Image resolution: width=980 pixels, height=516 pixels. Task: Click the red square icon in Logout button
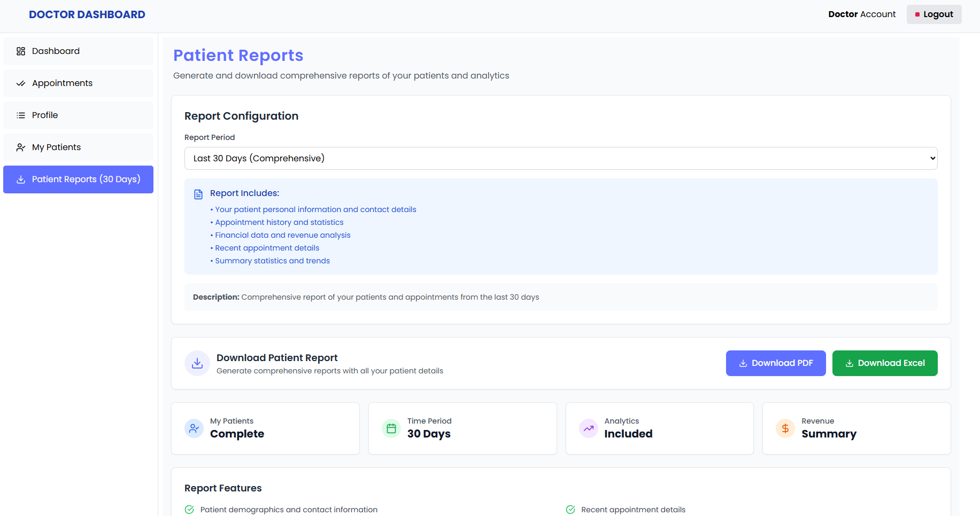[x=917, y=14]
